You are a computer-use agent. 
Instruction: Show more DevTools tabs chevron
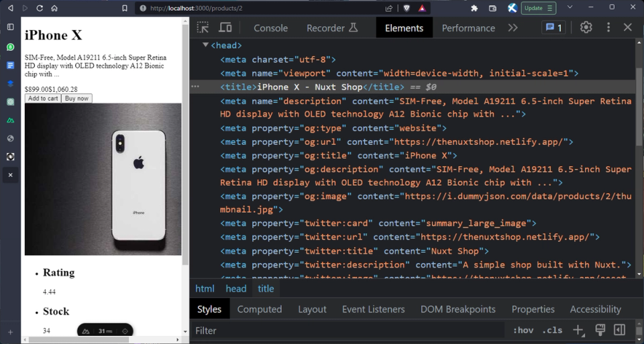(x=513, y=27)
